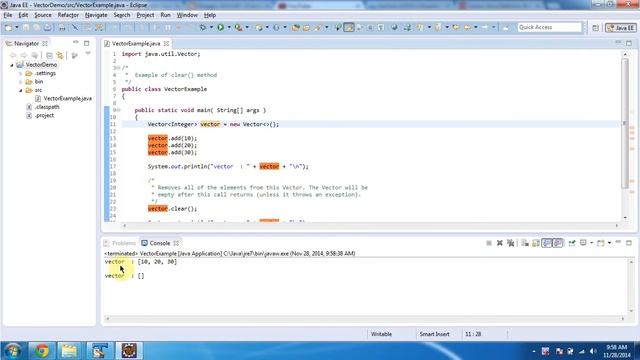Click the Back navigation arrow in main toolbar

pyautogui.click(x=467, y=27)
